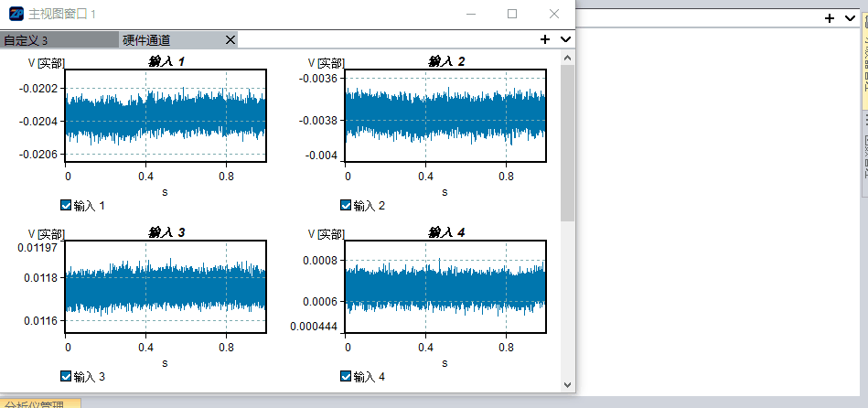Minimize the 主视图窗口 1 window

pos(471,14)
